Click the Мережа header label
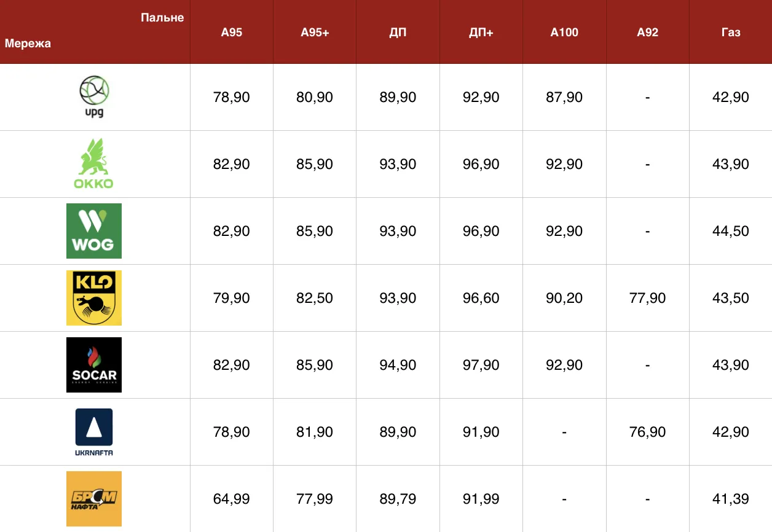The height and width of the screenshot is (532, 772). coord(28,44)
